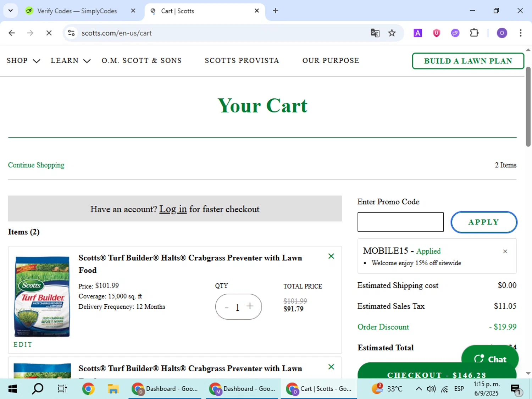The height and width of the screenshot is (399, 532).
Task: Select the Cart | Scotts tab
Action: [x=205, y=11]
